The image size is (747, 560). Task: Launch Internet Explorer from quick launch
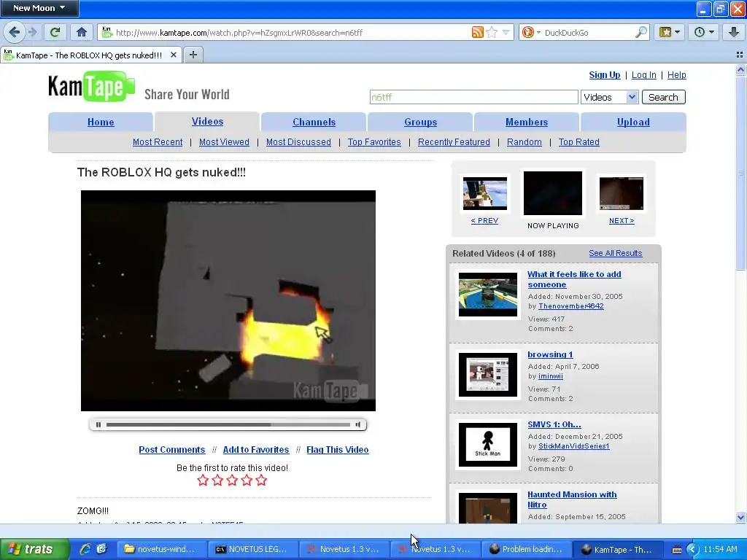coord(86,549)
